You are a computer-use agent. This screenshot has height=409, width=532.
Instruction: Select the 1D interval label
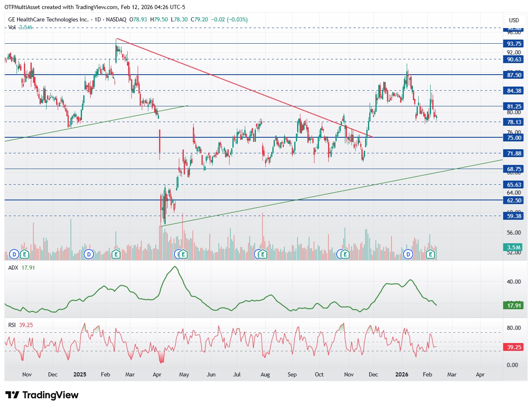coord(98,19)
